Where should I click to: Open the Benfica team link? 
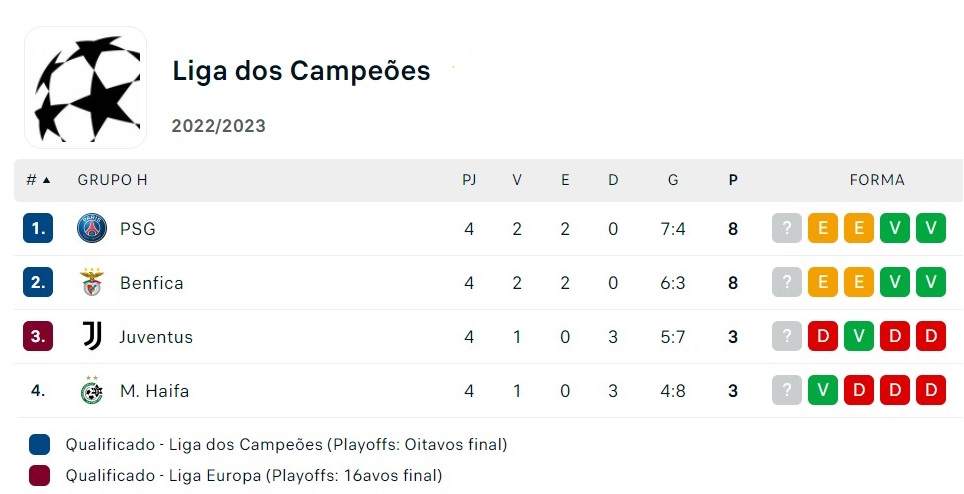pos(152,283)
